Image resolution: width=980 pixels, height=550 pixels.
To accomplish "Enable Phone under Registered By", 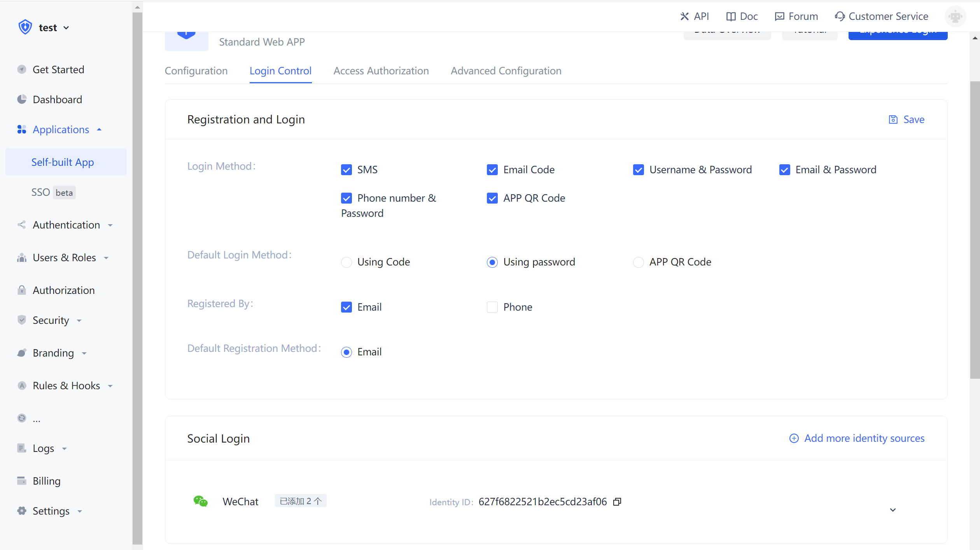I will 492,307.
